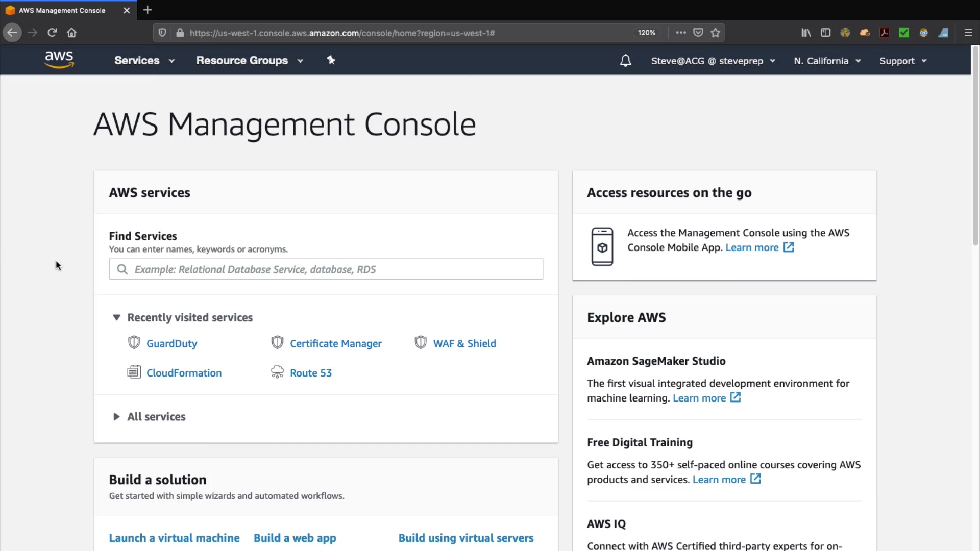Open the notifications bell icon
The width and height of the screenshot is (980, 551).
click(625, 61)
